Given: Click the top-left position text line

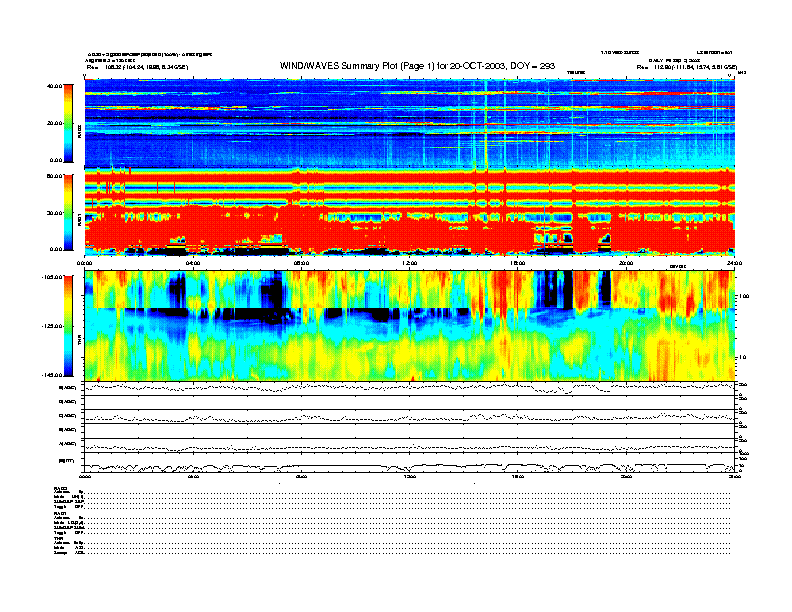Looking at the screenshot, I should 137,67.
